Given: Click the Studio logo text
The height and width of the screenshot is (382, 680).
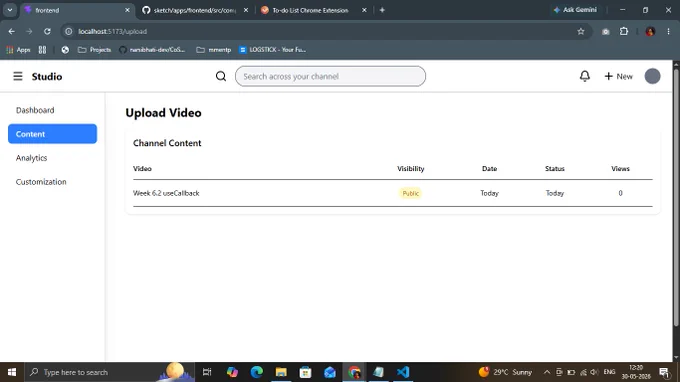Looking at the screenshot, I should click(47, 76).
